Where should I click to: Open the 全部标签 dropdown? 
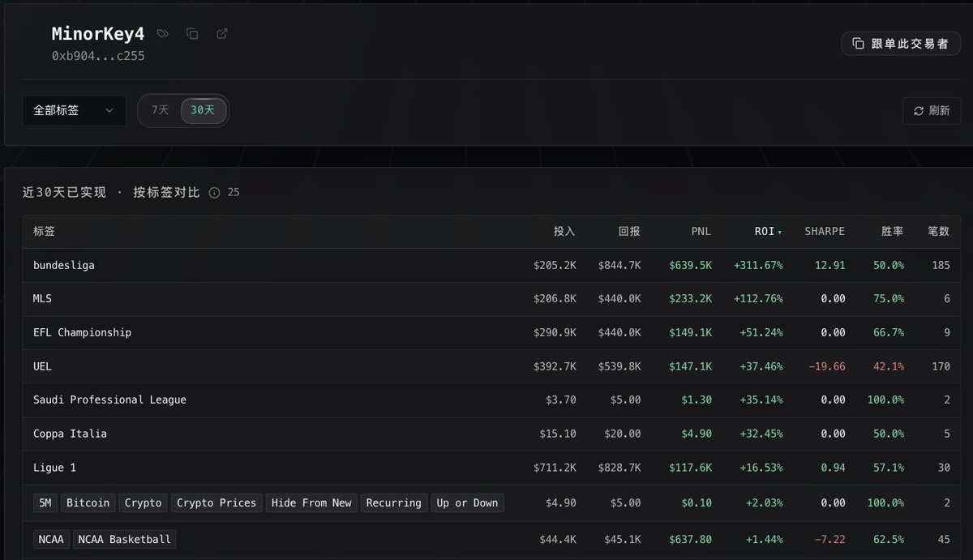(x=74, y=111)
